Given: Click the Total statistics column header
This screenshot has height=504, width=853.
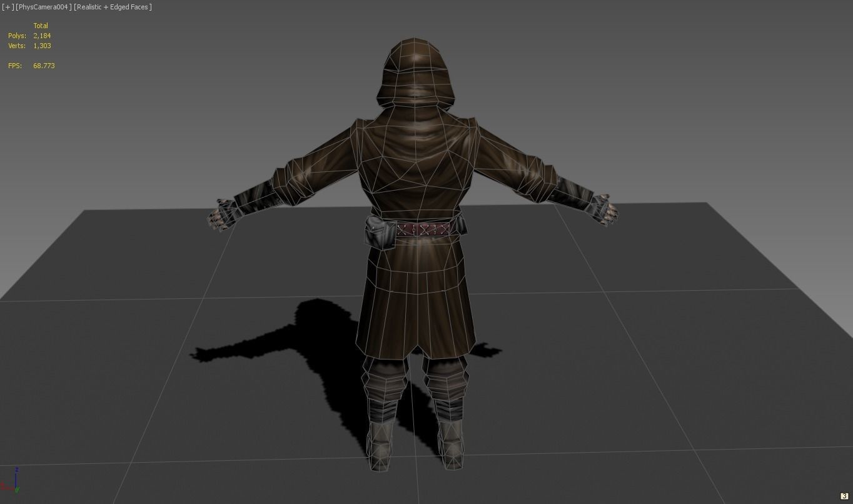Looking at the screenshot, I should click(41, 26).
